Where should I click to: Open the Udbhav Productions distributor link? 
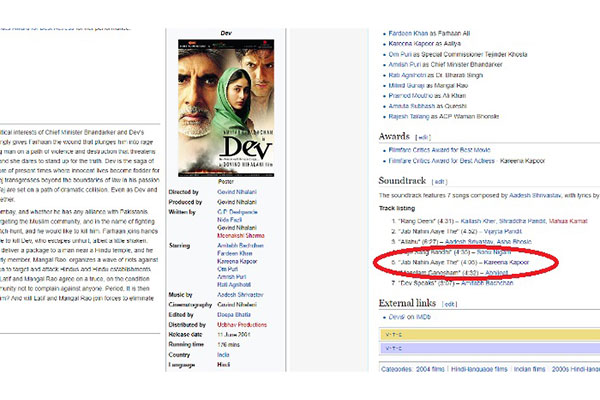coord(242,325)
